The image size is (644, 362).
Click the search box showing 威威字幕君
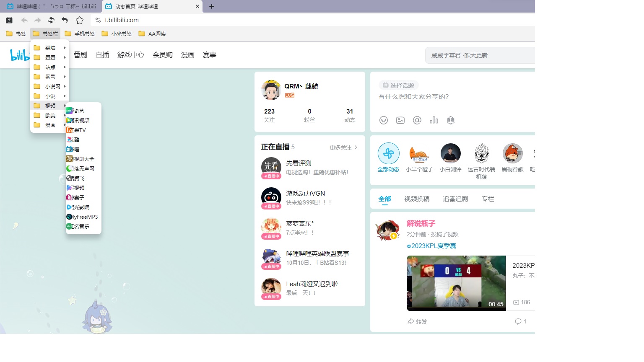click(480, 55)
